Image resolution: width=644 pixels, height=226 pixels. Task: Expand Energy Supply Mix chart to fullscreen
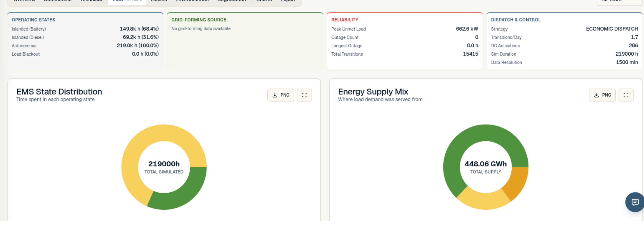pyautogui.click(x=626, y=95)
